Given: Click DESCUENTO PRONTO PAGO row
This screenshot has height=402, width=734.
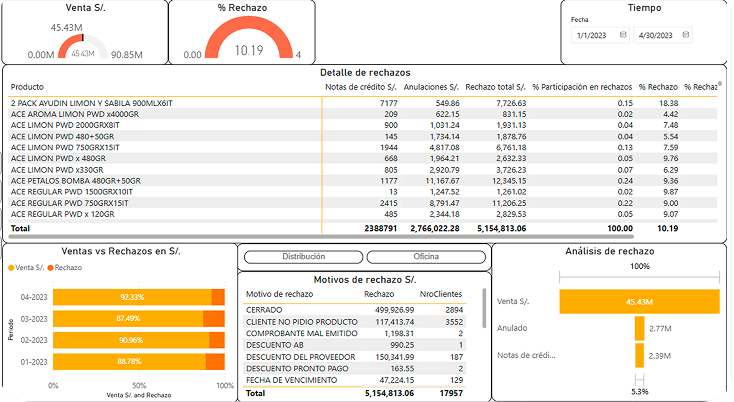Looking at the screenshot, I should coord(354,368).
